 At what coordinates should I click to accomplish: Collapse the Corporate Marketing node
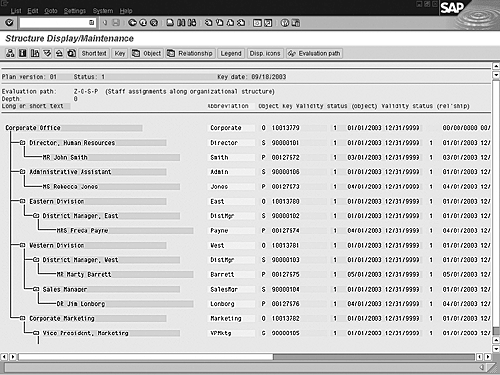pyautogui.click(x=22, y=318)
